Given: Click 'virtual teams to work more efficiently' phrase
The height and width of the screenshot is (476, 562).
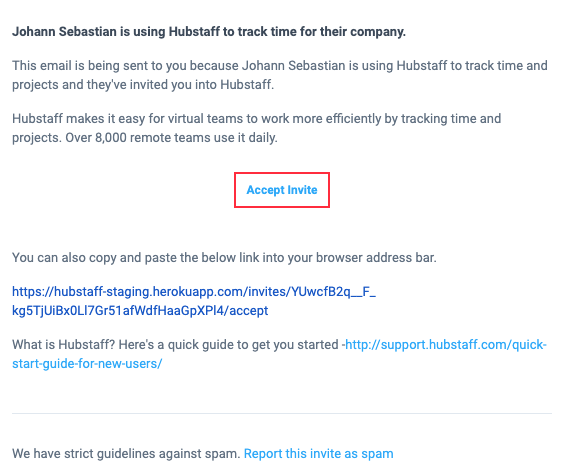Looking at the screenshot, I should point(280,119).
